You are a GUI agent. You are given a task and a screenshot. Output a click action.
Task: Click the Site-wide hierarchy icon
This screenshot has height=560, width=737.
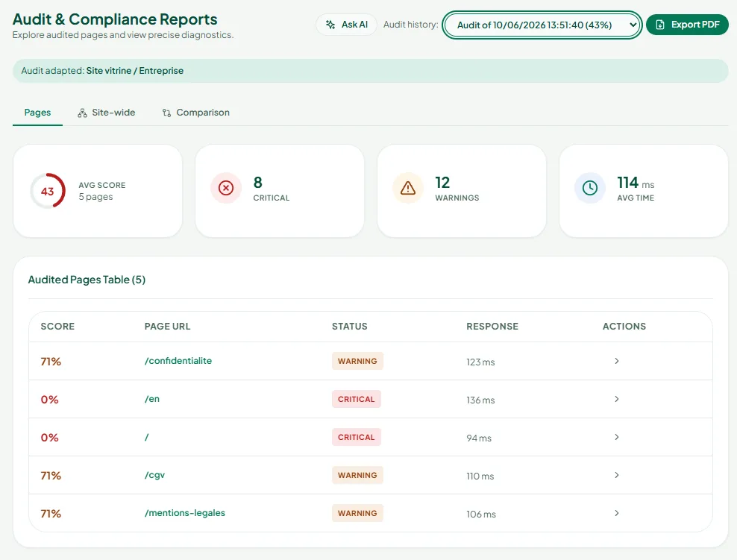pos(82,113)
